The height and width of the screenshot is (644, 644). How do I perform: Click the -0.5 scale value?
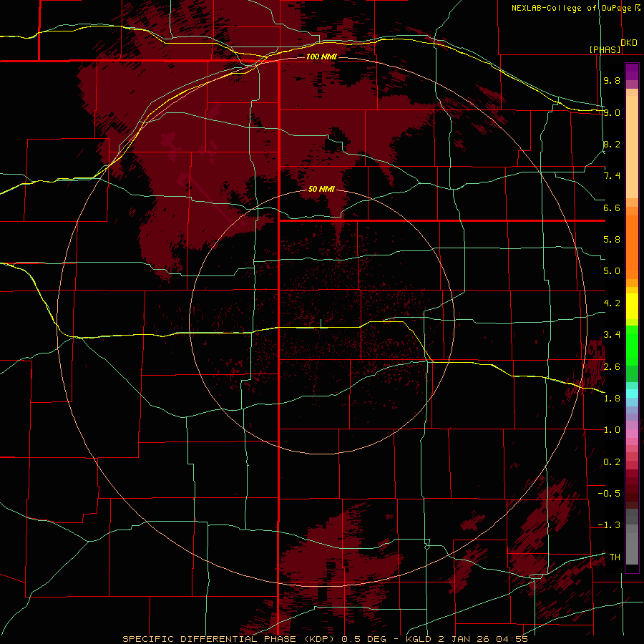point(609,494)
